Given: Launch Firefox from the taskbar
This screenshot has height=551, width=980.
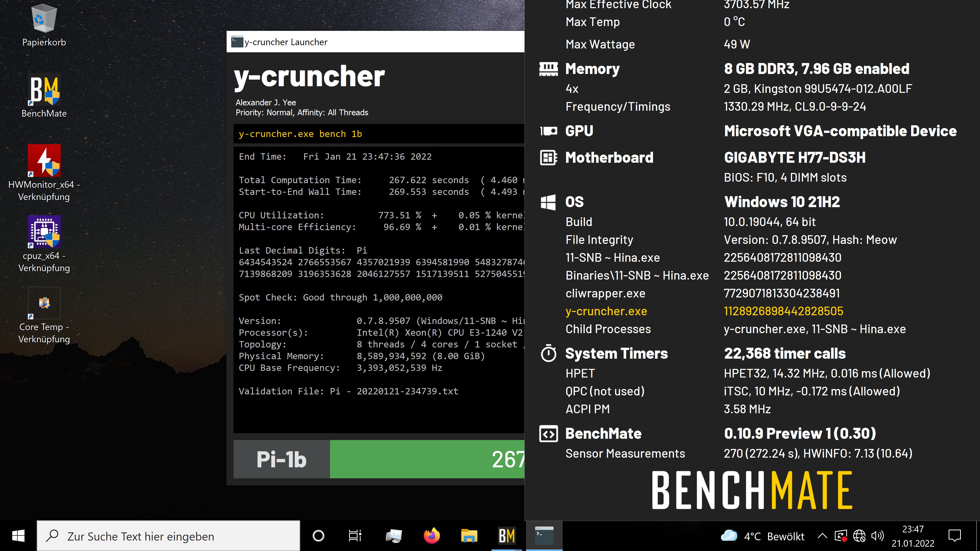Looking at the screenshot, I should tap(431, 536).
